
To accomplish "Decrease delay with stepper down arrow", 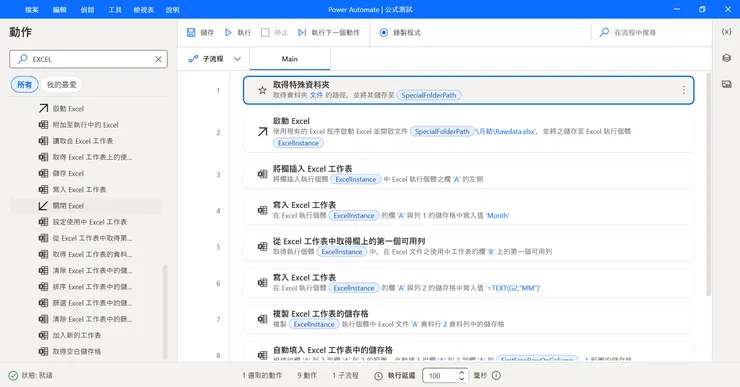I will pos(462,379).
